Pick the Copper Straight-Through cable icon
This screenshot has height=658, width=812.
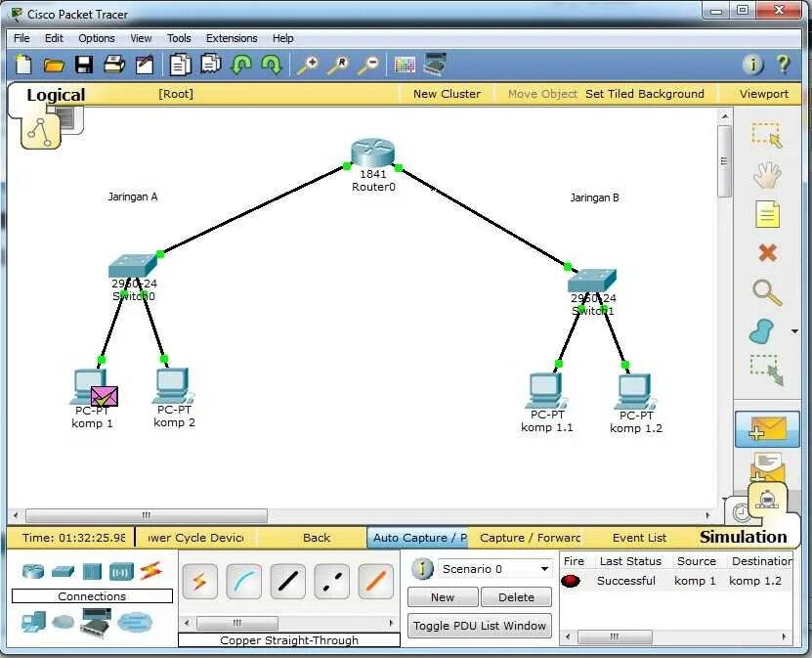click(x=287, y=582)
